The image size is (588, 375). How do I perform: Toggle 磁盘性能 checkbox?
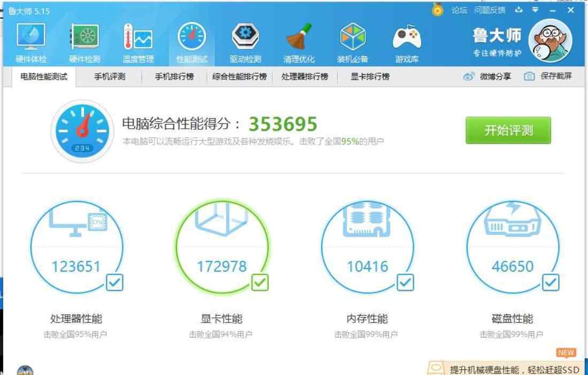click(551, 282)
